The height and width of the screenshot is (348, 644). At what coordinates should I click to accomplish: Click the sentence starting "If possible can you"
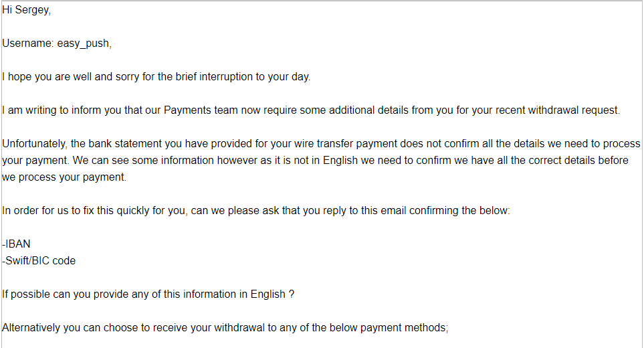coord(148,294)
